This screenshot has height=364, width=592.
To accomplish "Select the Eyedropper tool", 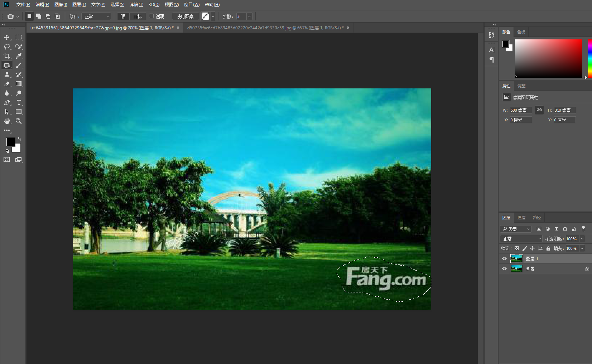I will [19, 56].
